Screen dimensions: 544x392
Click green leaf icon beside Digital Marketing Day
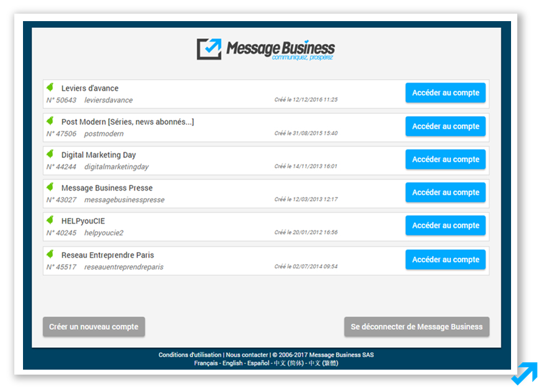coord(50,153)
